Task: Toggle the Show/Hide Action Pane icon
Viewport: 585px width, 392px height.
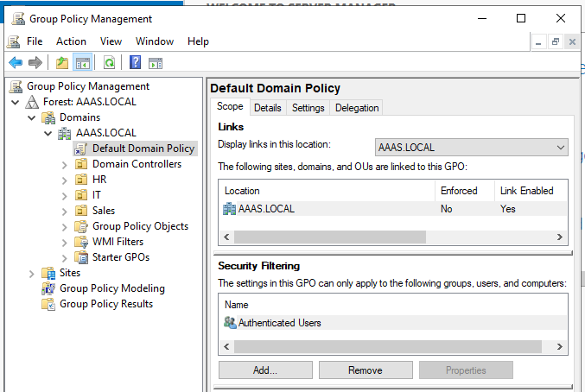Action: pyautogui.click(x=156, y=63)
